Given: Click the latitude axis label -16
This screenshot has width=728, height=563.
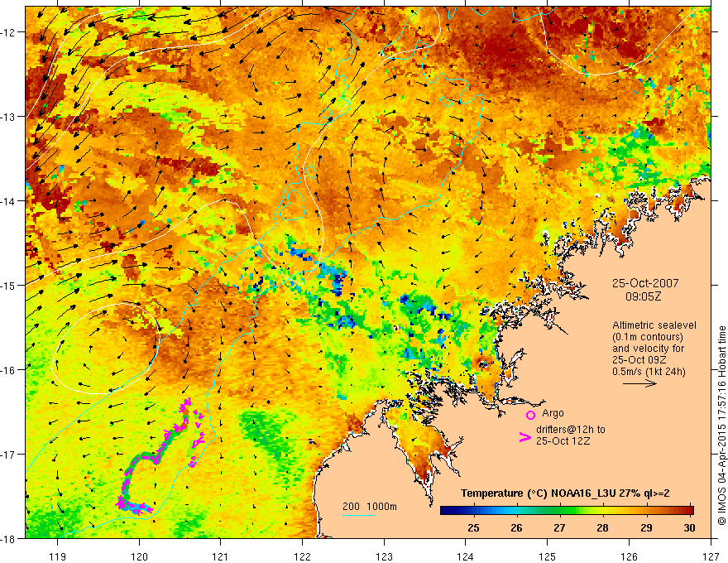Looking at the screenshot, I should [x=9, y=370].
